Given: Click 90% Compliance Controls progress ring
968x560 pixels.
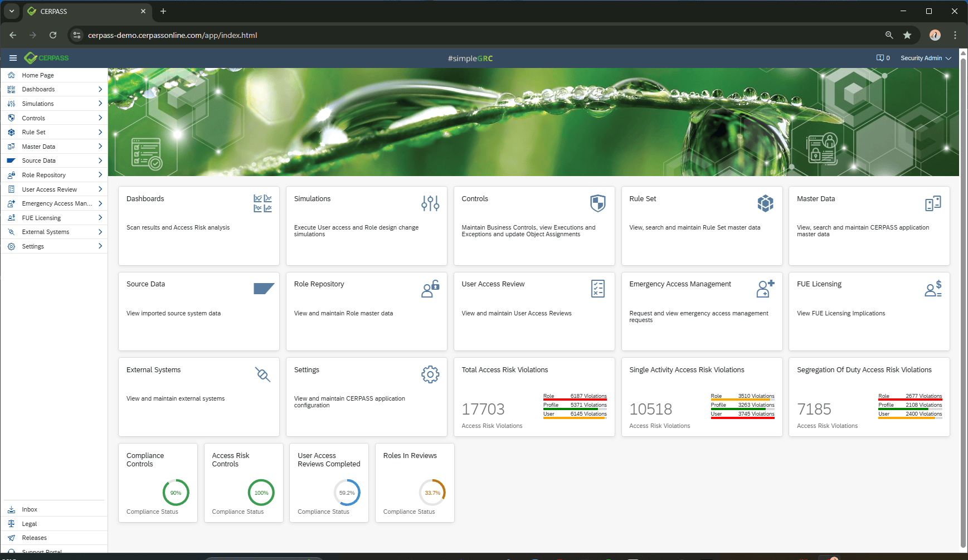Looking at the screenshot, I should [x=176, y=493].
